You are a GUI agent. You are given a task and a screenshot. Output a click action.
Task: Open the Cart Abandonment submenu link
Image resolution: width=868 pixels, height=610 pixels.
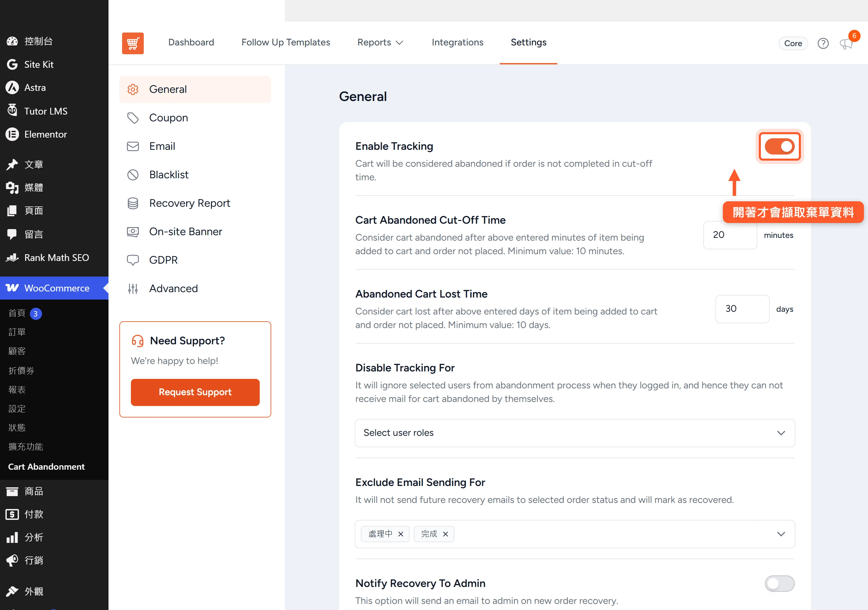click(x=46, y=466)
